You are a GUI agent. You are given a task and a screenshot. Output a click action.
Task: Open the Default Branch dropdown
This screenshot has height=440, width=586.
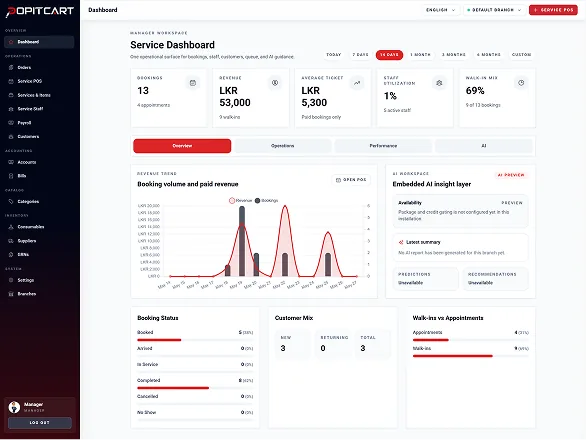[494, 10]
